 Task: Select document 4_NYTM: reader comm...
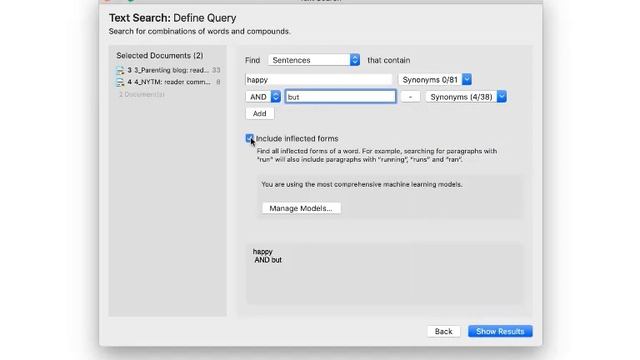pyautogui.click(x=168, y=82)
